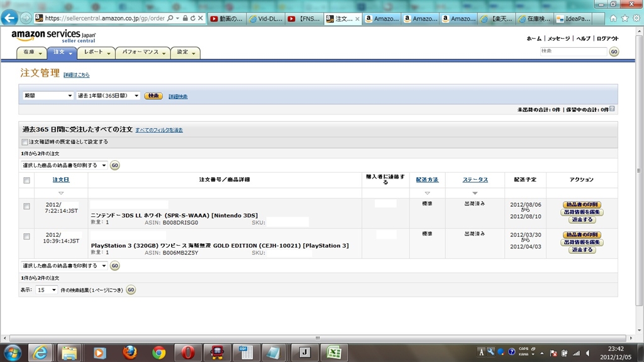The width and height of the screenshot is (644, 362).
Task: Open the upper 選択した商品の納品書を印刷する dropdown
Action: tap(64, 165)
